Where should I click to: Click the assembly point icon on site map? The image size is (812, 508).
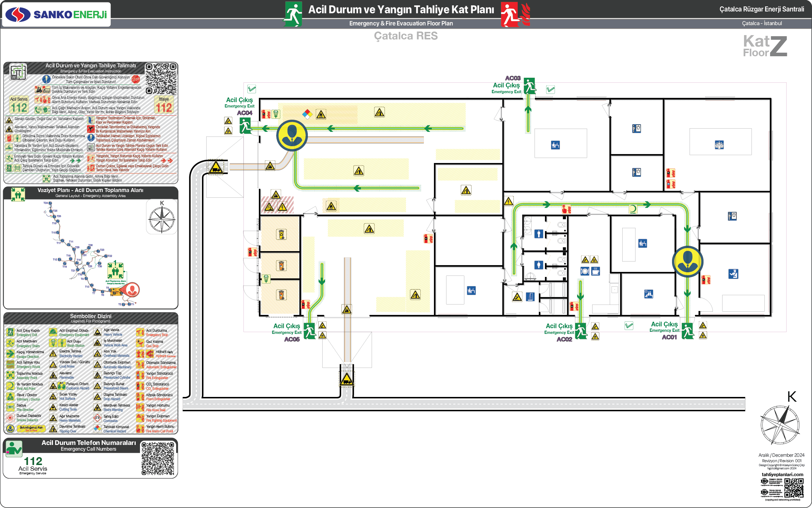tap(116, 271)
